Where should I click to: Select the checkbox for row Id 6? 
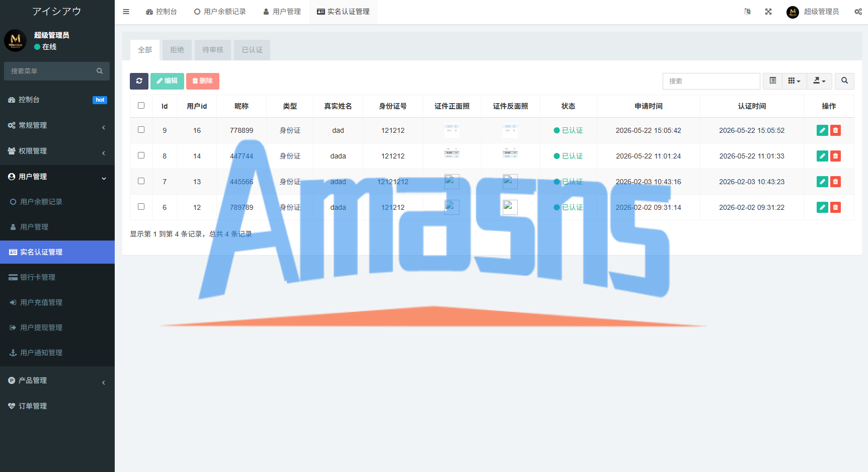(x=141, y=207)
